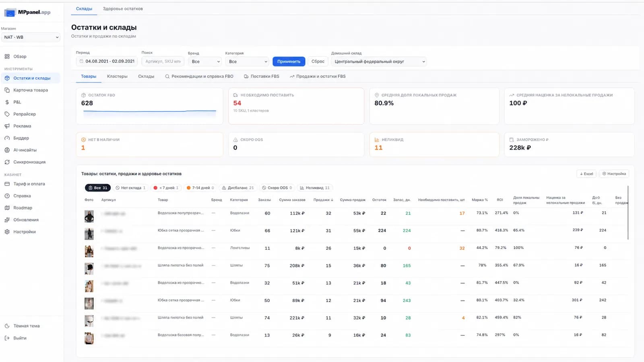Screen dimensions: 644x362
Task: Click the Применить button
Action: click(x=289, y=62)
